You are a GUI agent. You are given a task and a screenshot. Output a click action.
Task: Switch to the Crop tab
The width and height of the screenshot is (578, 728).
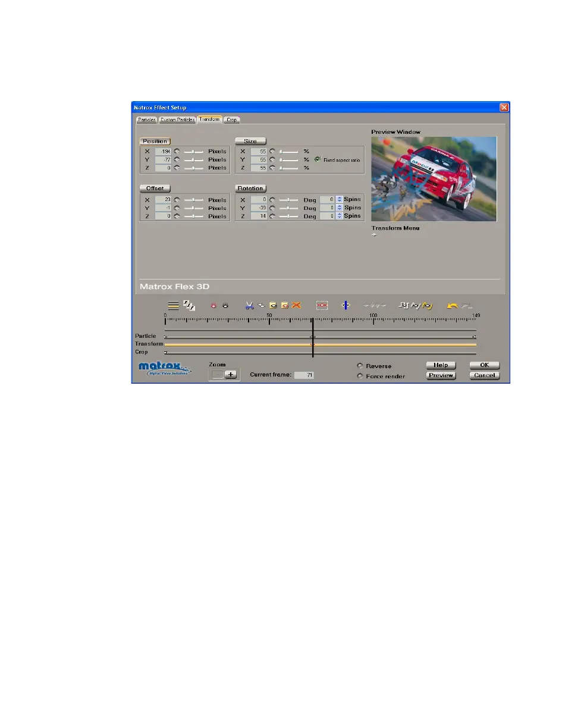(232, 120)
